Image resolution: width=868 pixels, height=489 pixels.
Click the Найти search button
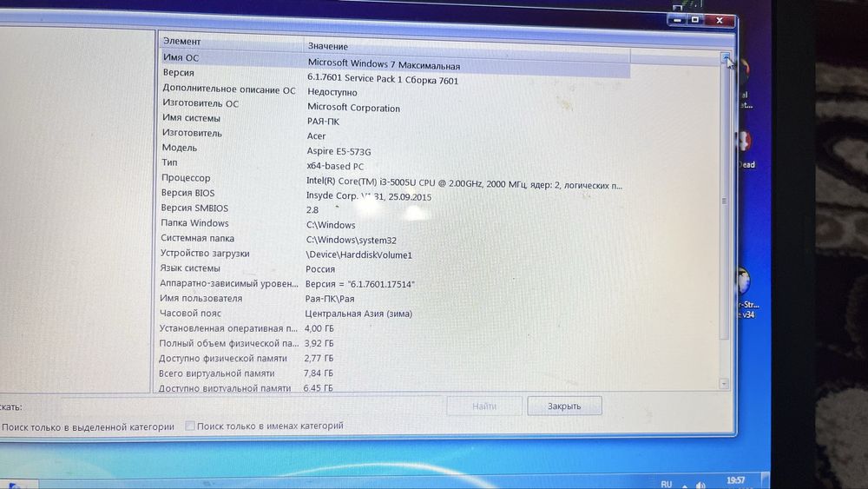click(484, 406)
